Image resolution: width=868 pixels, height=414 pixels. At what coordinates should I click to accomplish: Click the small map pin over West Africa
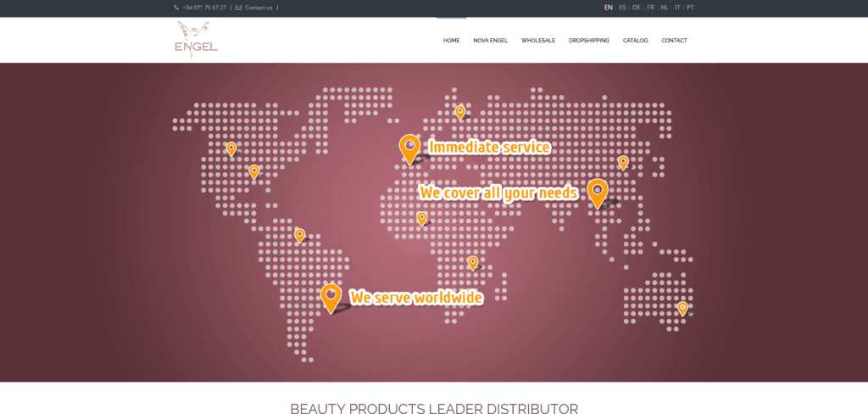[422, 219]
